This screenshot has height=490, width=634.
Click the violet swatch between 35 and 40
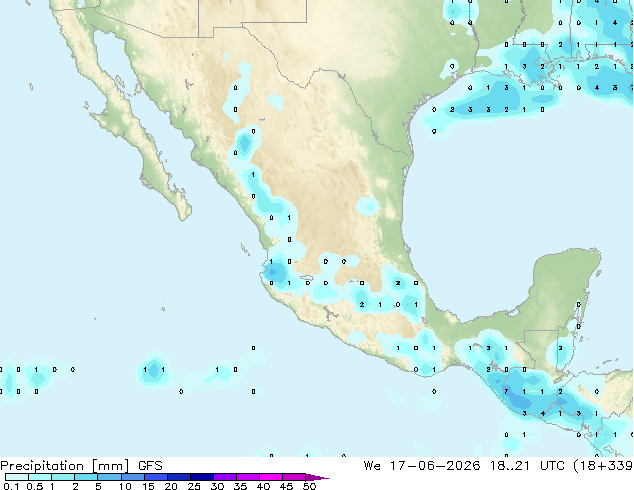tap(247, 477)
